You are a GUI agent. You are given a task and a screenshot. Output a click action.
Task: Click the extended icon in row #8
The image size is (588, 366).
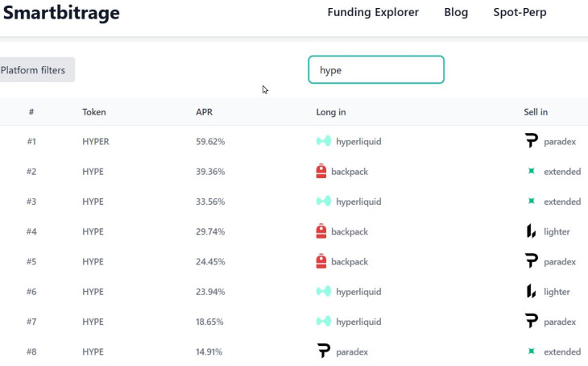(532, 351)
